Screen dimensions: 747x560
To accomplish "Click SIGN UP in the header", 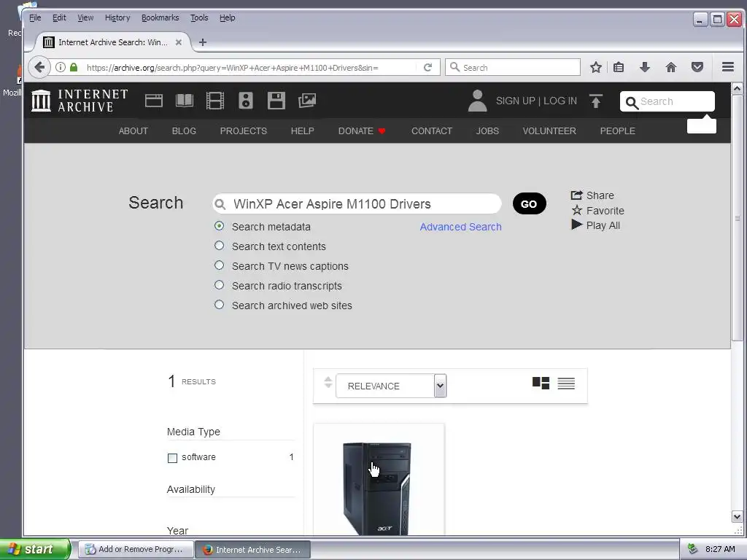I will pyautogui.click(x=516, y=101).
